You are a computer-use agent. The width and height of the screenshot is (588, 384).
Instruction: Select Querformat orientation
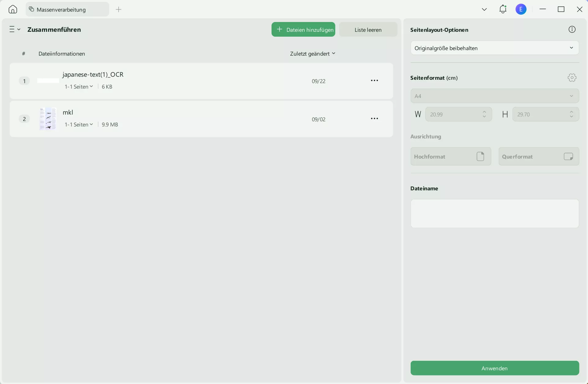[538, 156]
